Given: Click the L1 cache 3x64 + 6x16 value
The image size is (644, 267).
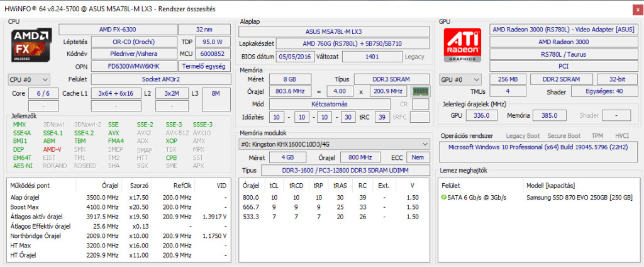Looking at the screenshot, I should pyautogui.click(x=116, y=93).
